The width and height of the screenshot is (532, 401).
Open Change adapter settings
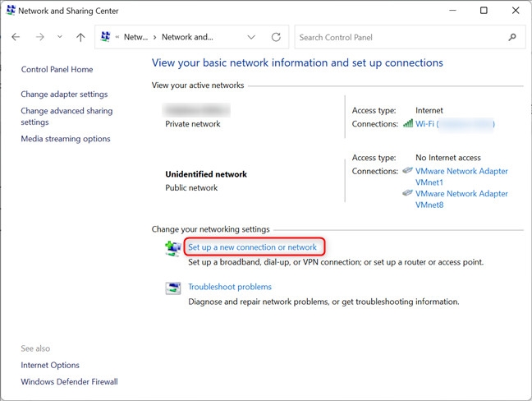click(64, 94)
